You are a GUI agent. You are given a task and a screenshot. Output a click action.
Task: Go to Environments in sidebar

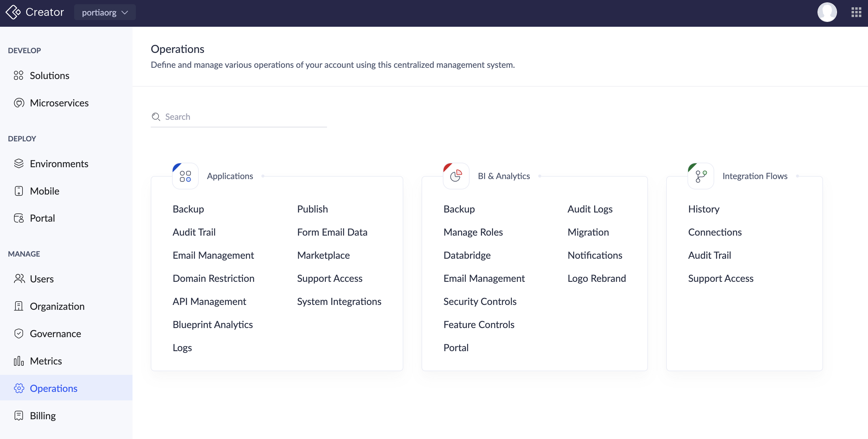point(59,164)
